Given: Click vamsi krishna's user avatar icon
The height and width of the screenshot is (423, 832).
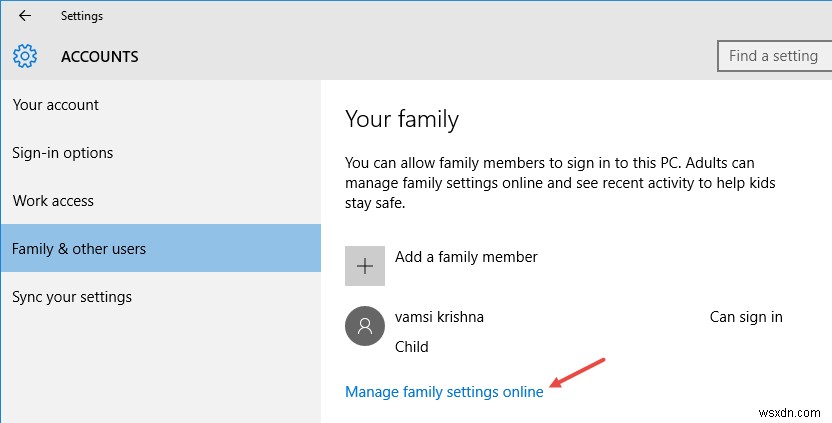Looking at the screenshot, I should coord(365,326).
